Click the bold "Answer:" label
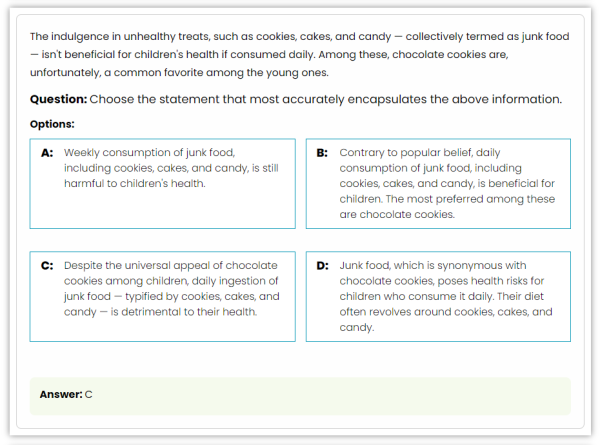The image size is (600, 445). click(x=60, y=395)
